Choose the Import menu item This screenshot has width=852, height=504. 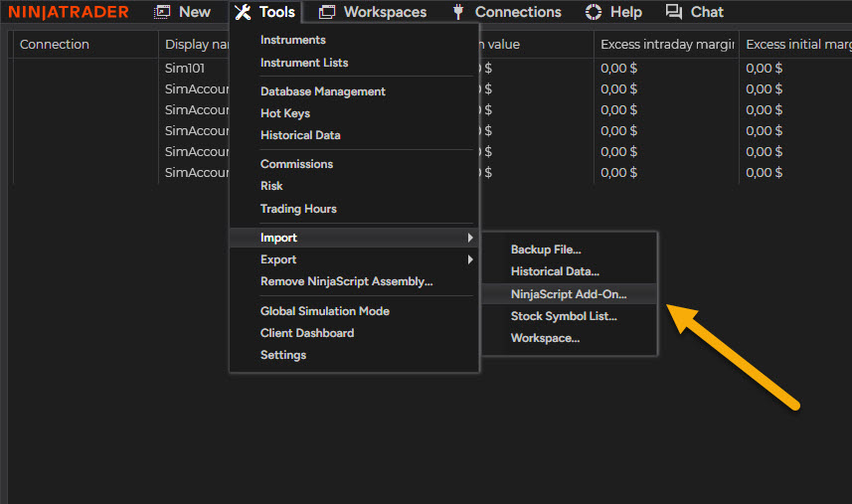click(x=354, y=238)
